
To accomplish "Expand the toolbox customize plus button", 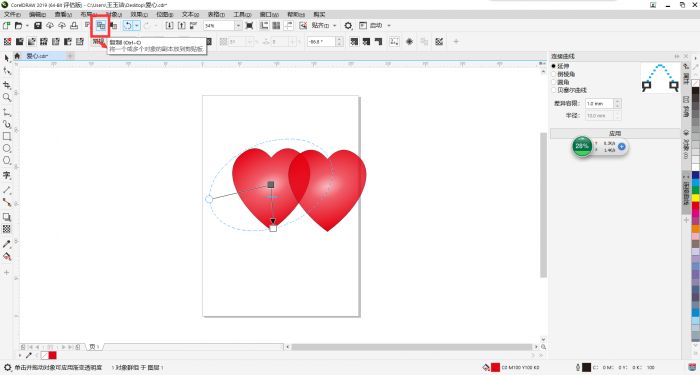I will [x=7, y=272].
